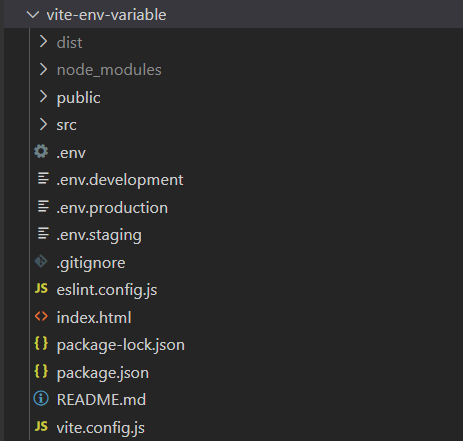Select the package.json file name
The image size is (463, 441).
click(103, 373)
